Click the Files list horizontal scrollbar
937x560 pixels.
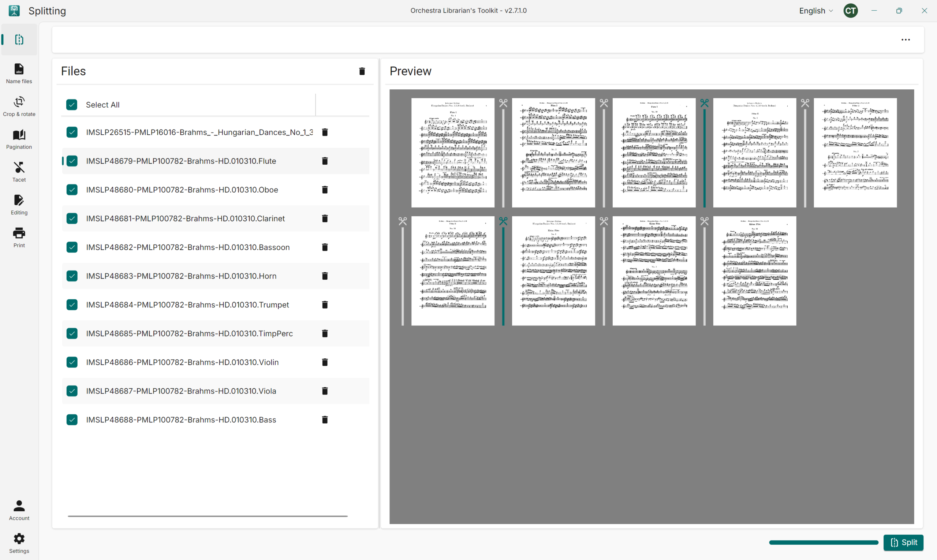(208, 516)
